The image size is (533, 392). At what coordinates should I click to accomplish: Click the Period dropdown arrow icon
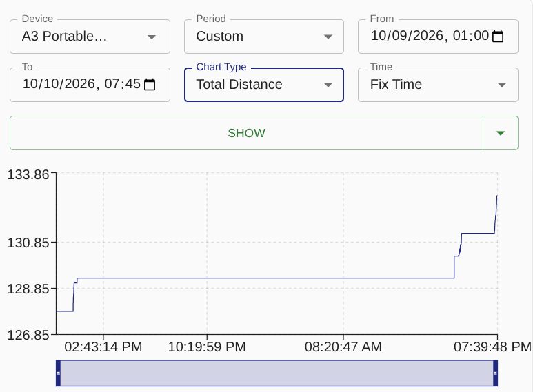[328, 37]
